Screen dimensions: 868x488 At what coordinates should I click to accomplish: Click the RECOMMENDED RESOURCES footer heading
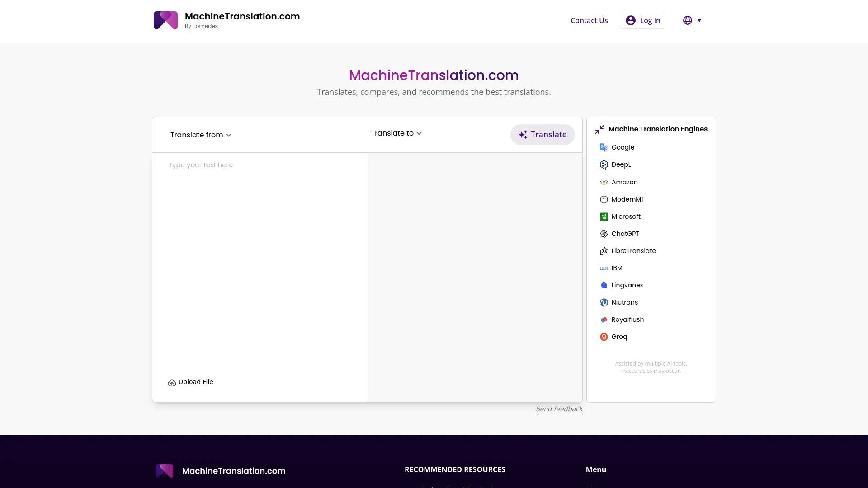(455, 469)
